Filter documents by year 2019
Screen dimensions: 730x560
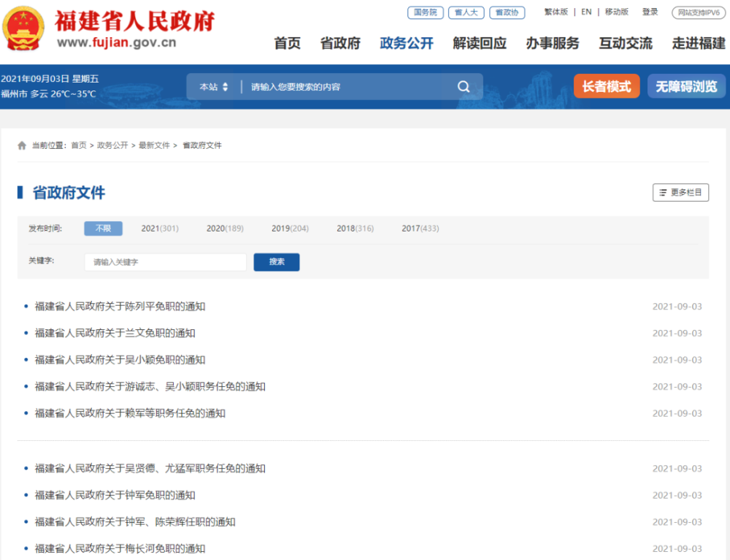(290, 229)
